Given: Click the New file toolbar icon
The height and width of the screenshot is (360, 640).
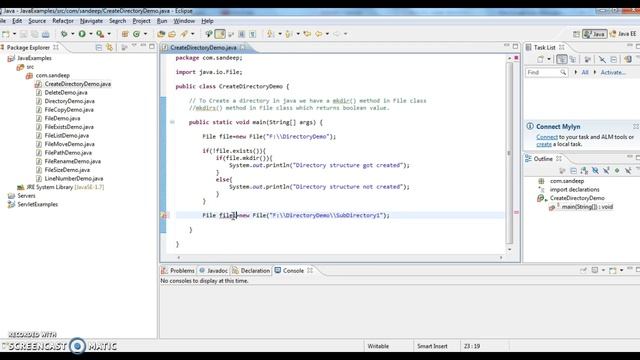Looking at the screenshot, I should 6,34.
